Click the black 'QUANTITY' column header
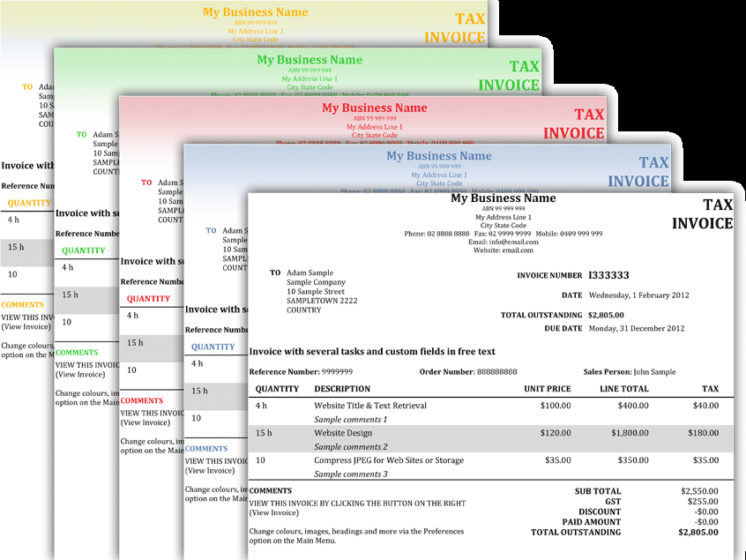This screenshot has height=560, width=746. (x=277, y=389)
